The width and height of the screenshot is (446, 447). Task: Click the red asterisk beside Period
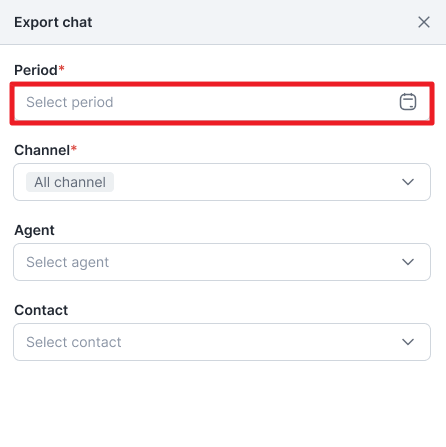click(61, 68)
